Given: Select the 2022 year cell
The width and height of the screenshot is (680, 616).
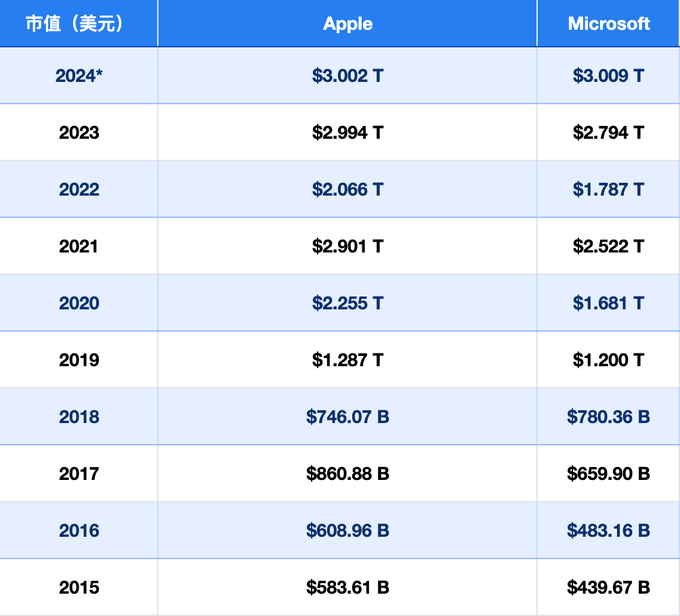Looking at the screenshot, I should click(x=79, y=189).
